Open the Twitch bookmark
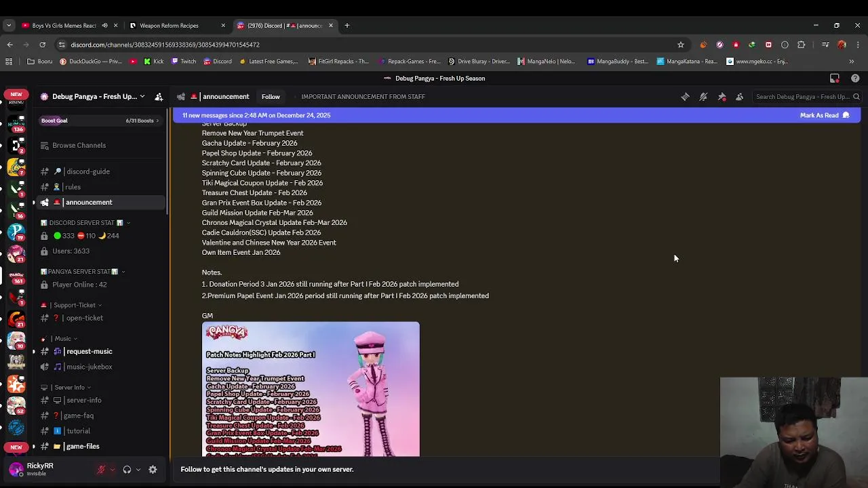Viewport: 868px width, 488px height. [184, 61]
